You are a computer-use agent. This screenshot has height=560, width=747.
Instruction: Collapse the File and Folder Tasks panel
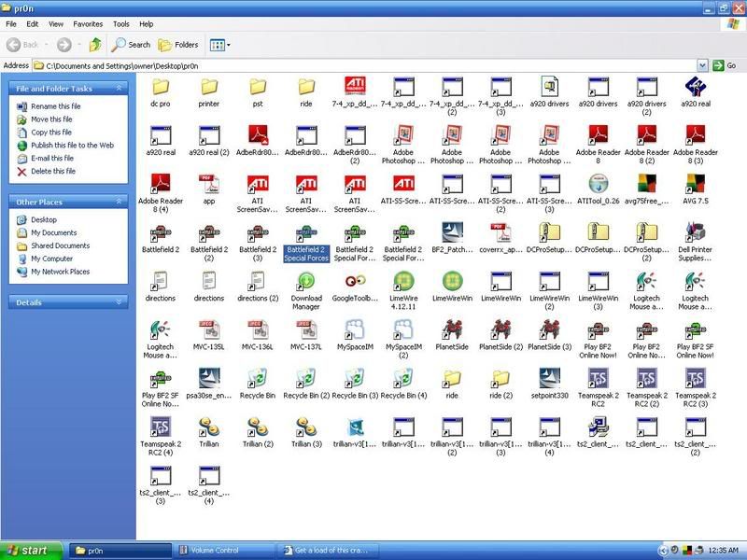[x=119, y=89]
